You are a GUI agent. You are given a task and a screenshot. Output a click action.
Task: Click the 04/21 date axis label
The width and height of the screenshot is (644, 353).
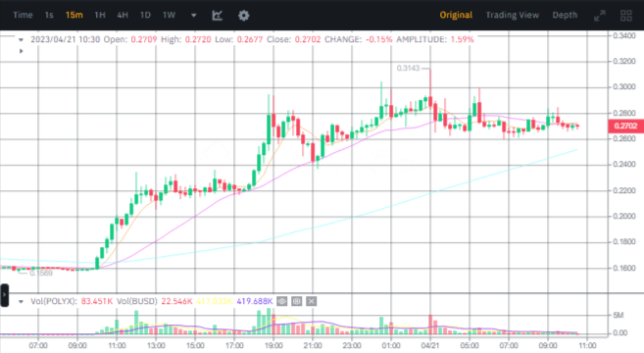[x=430, y=345]
